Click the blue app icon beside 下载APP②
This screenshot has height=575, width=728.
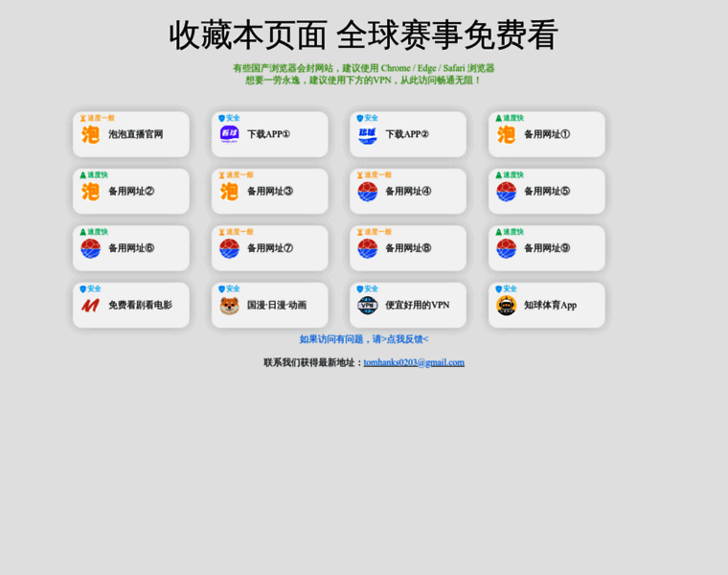click(x=367, y=134)
